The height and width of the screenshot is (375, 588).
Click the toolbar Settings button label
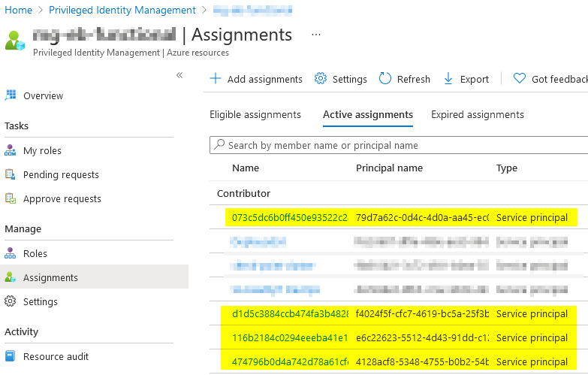tap(349, 79)
